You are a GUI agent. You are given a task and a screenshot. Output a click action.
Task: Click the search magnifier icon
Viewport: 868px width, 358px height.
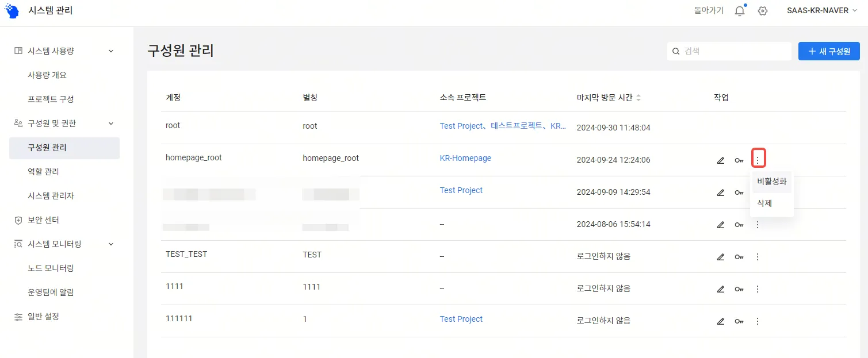676,51
